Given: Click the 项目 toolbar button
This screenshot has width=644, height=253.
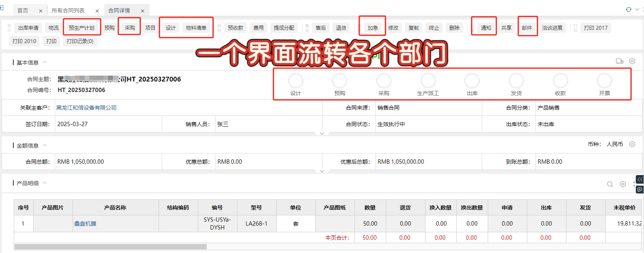Looking at the screenshot, I should click(150, 28).
